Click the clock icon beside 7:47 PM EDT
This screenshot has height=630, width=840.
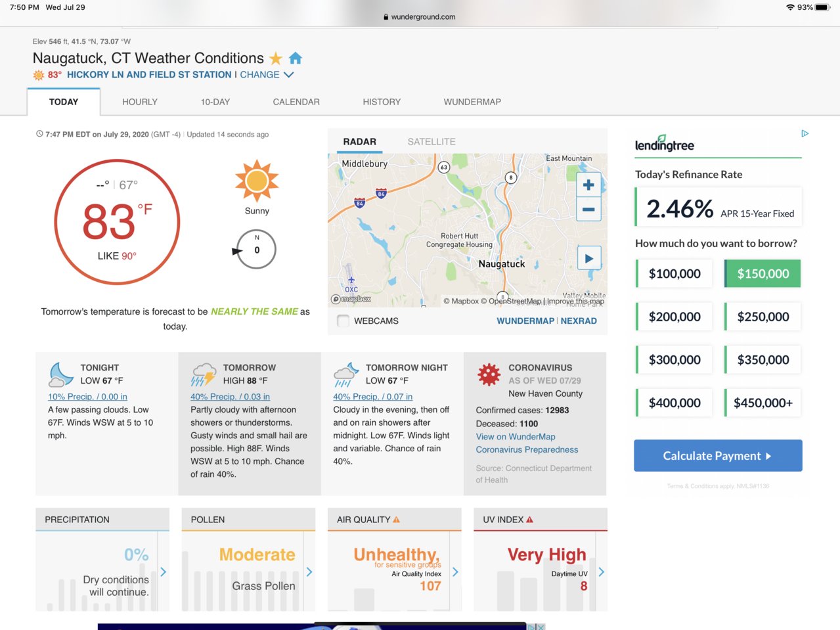[x=39, y=134]
